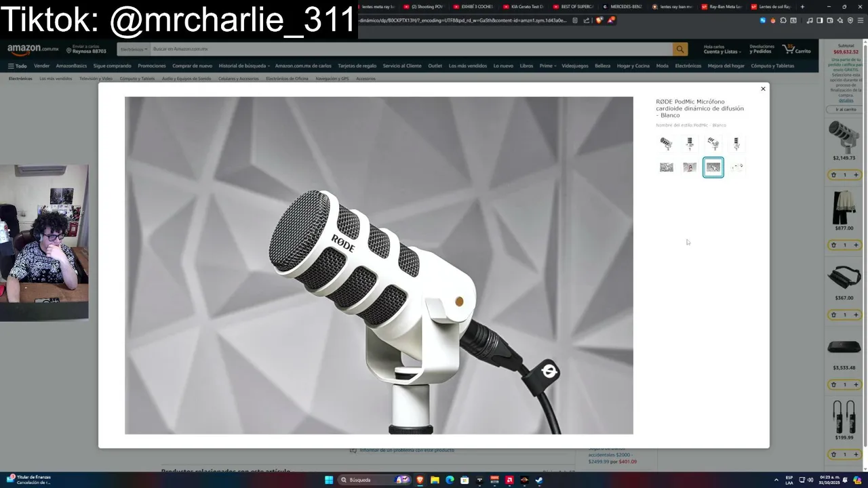Open Cuenta y Listas dropdown
Screen dimensions: 868x488
721,49
